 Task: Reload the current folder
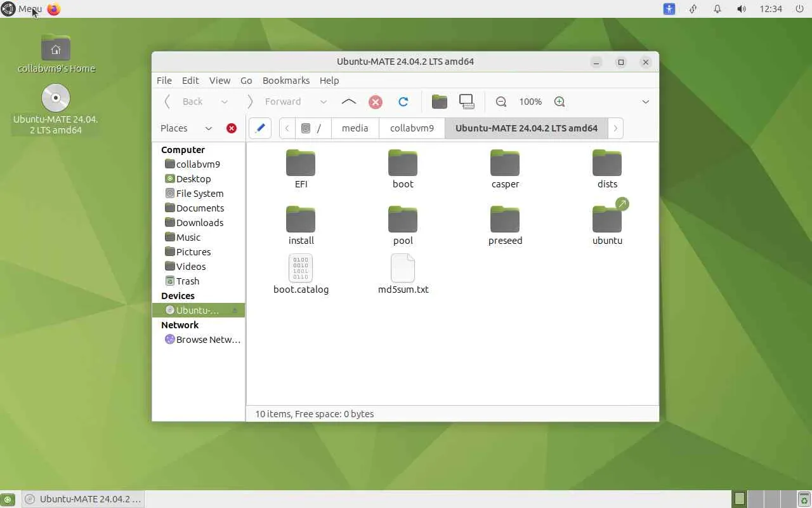click(x=403, y=102)
